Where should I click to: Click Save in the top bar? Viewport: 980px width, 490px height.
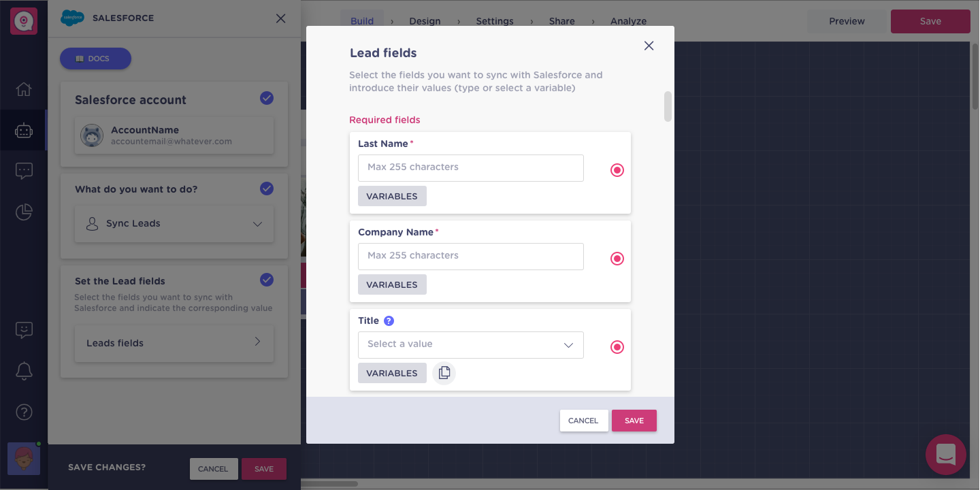(930, 21)
